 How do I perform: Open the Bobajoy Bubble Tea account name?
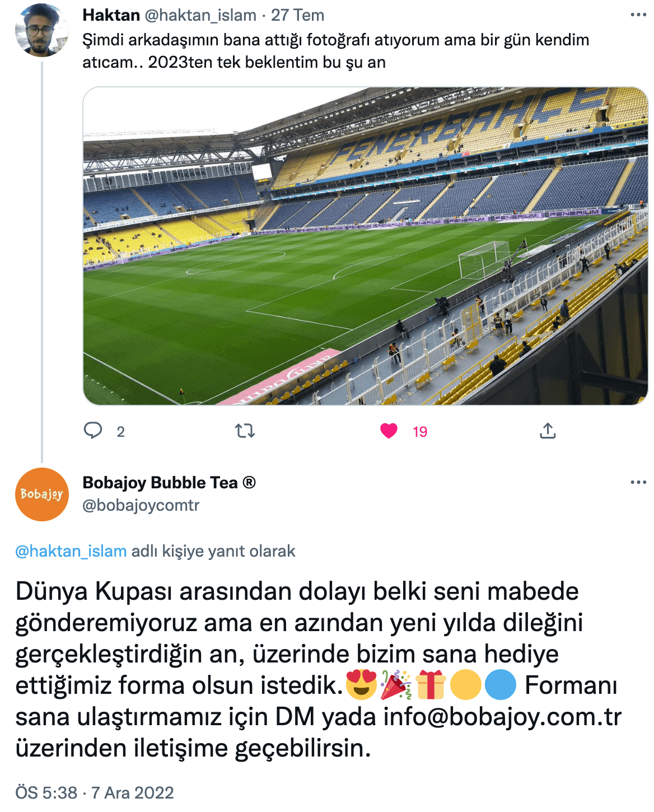169,482
